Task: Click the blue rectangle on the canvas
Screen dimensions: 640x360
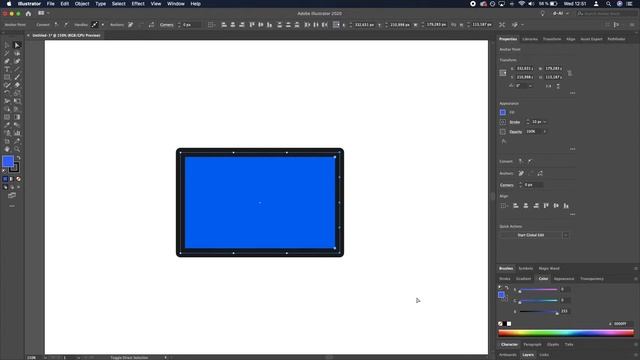Action: [260, 202]
